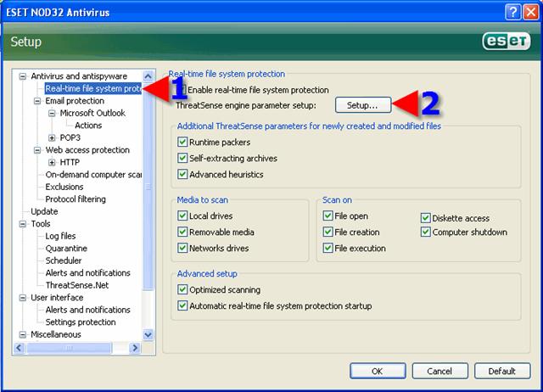Uncheck Computer shutdown scan option
The width and height of the screenshot is (543, 392).
(426, 232)
